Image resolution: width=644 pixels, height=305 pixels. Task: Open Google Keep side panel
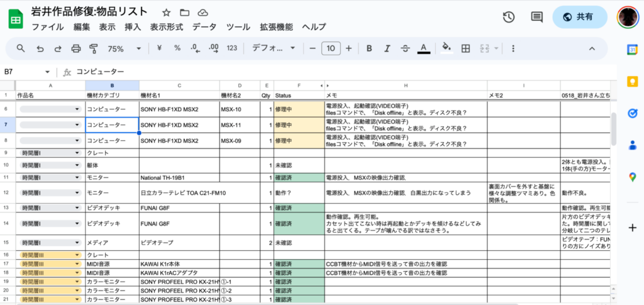632,81
